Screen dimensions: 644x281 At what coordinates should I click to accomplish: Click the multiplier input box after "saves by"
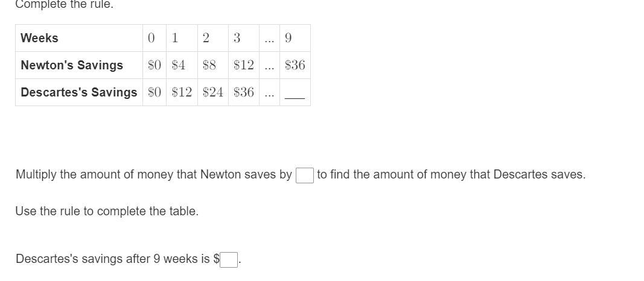click(x=305, y=175)
